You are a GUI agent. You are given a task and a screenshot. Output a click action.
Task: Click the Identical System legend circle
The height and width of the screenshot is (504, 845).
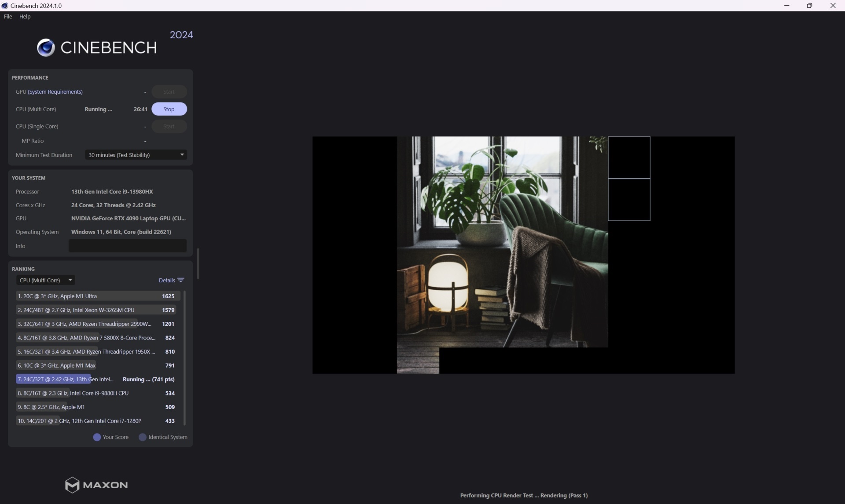143,437
